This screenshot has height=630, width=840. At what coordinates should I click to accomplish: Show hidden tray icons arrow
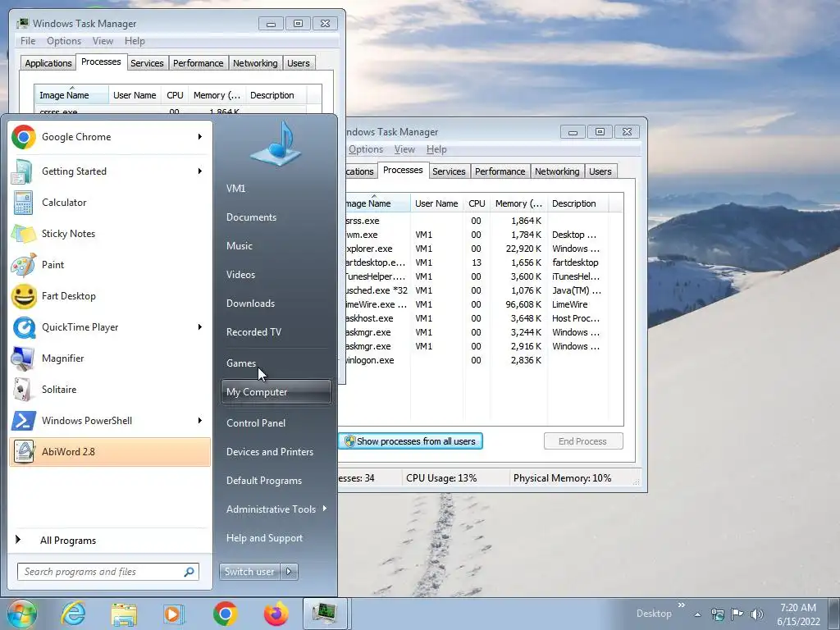coord(697,614)
